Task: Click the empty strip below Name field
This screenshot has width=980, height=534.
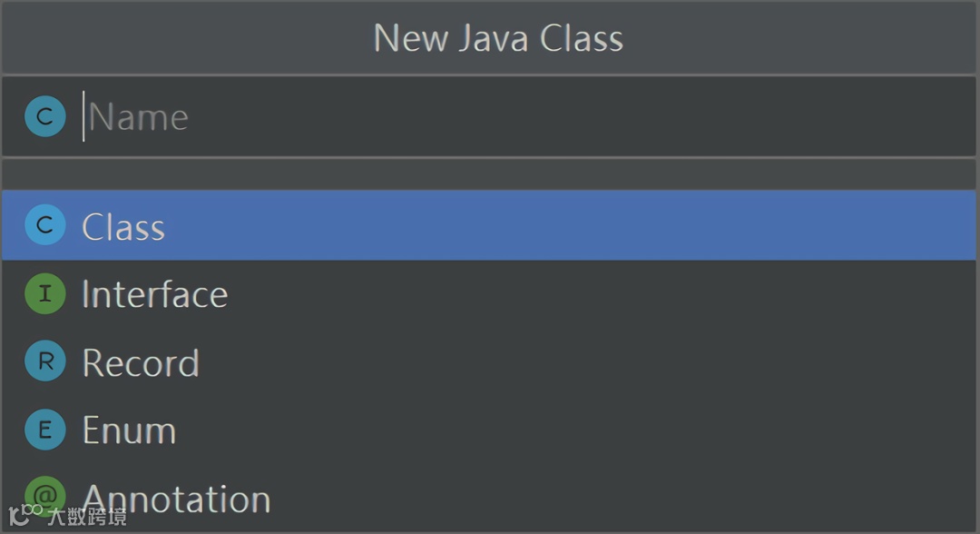Action: [x=490, y=173]
